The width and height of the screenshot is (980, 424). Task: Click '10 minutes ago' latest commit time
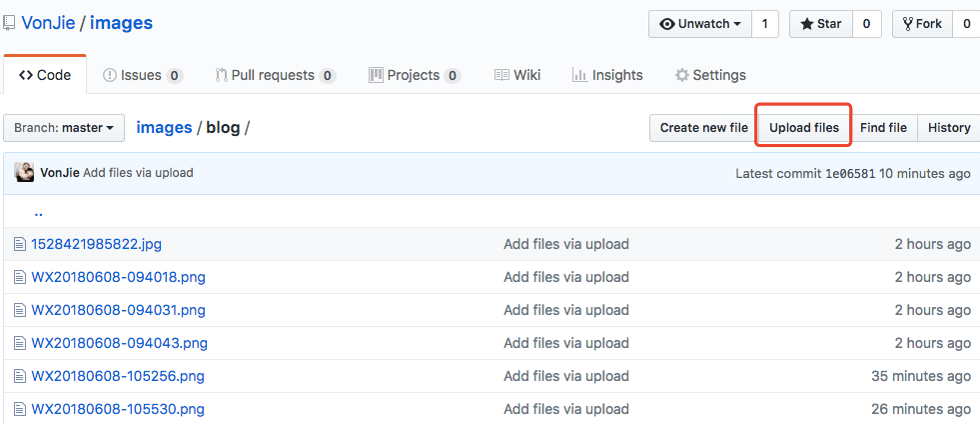click(x=925, y=173)
